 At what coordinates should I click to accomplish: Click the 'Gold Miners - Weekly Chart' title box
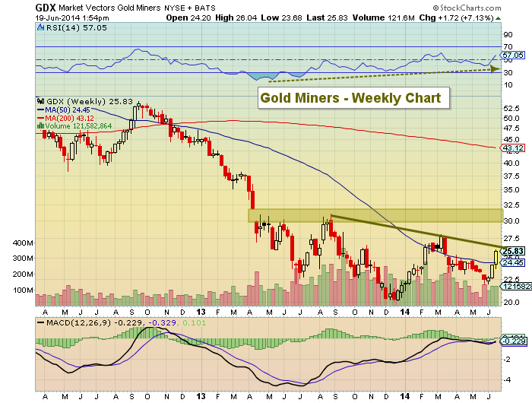(x=353, y=98)
